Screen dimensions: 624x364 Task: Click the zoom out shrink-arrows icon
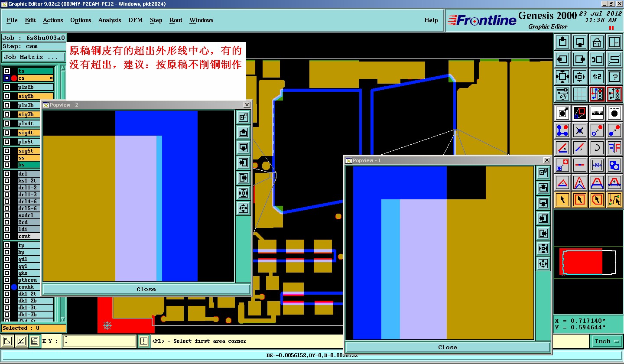tap(580, 77)
